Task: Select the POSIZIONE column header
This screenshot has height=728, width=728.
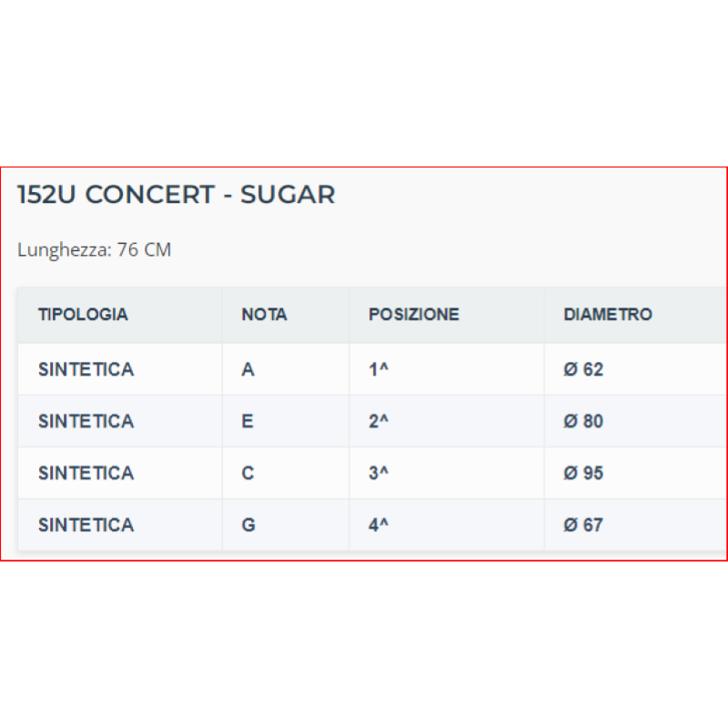Action: pyautogui.click(x=413, y=315)
